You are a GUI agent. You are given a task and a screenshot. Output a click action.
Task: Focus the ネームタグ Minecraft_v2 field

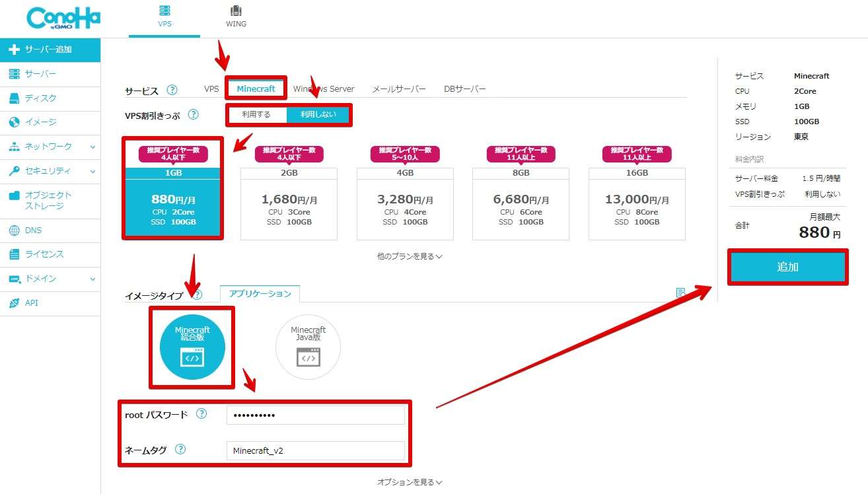coord(315,450)
